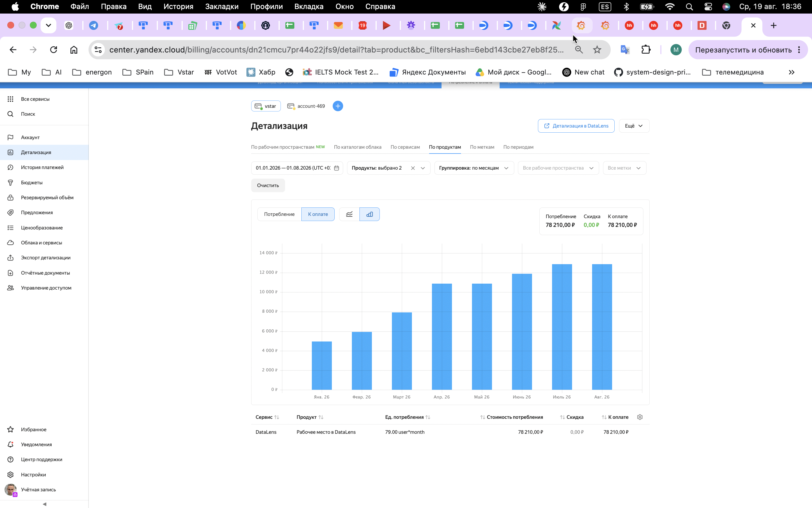The width and height of the screenshot is (812, 508).
Task: Collapse the sidebar with the bottom arrow
Action: [x=44, y=504]
